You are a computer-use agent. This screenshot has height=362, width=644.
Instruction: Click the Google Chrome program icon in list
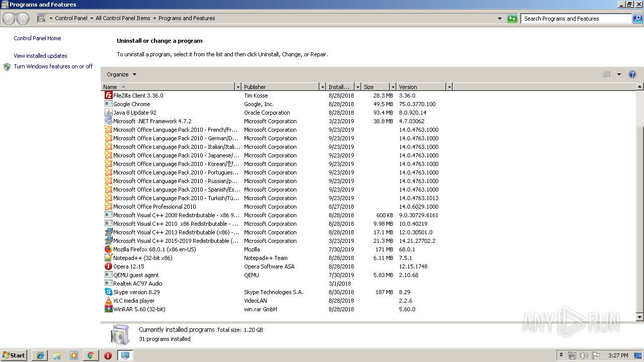(x=108, y=104)
